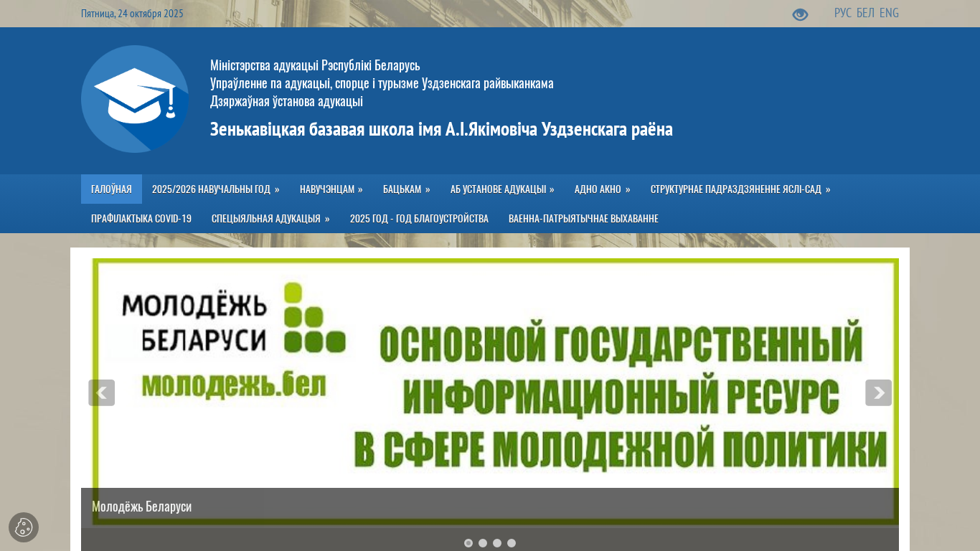Expand СТРУКТУРНАЕ ПАДРАЗДЗЯЛЕННЕ ЯСЛІ-САД menu
The height and width of the screenshot is (551, 980).
pos(740,189)
